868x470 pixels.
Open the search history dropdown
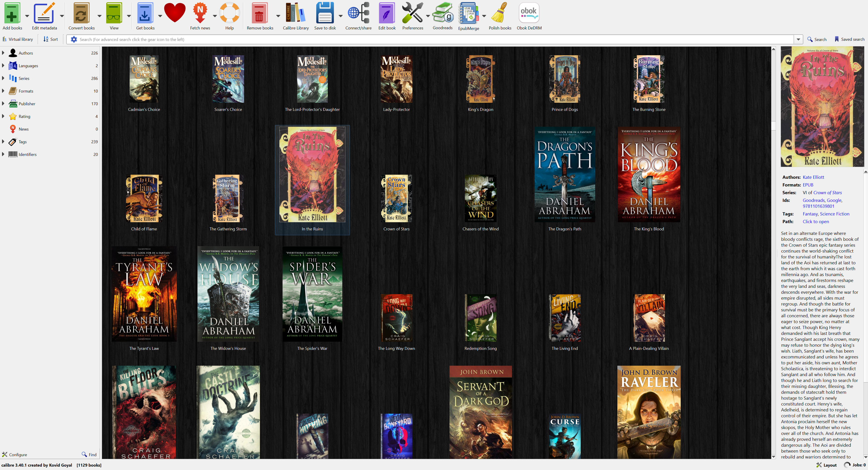798,39
